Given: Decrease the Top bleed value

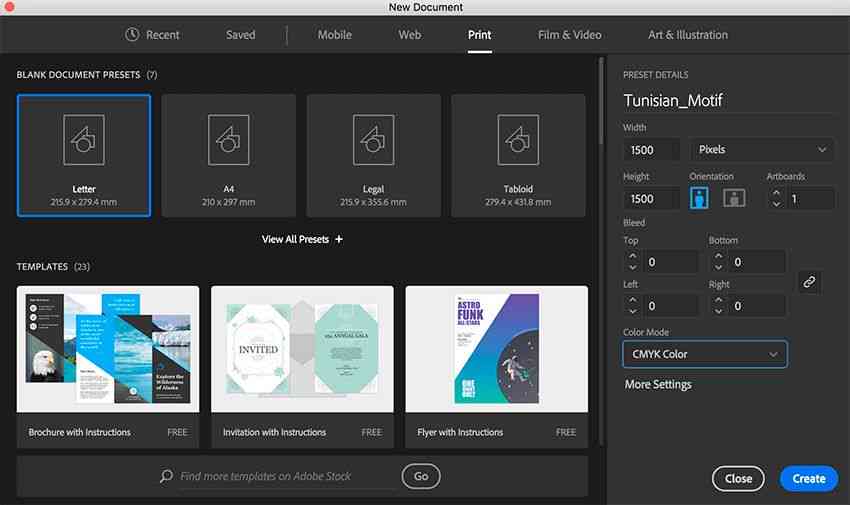Looking at the screenshot, I should [632, 268].
